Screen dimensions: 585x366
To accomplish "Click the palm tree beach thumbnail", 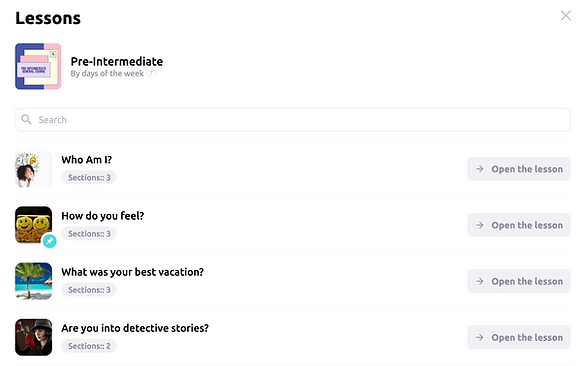I will click(x=34, y=281).
